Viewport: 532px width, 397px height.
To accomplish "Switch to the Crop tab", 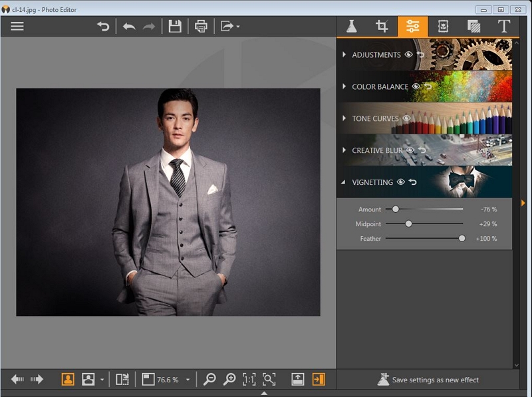I will (x=382, y=27).
